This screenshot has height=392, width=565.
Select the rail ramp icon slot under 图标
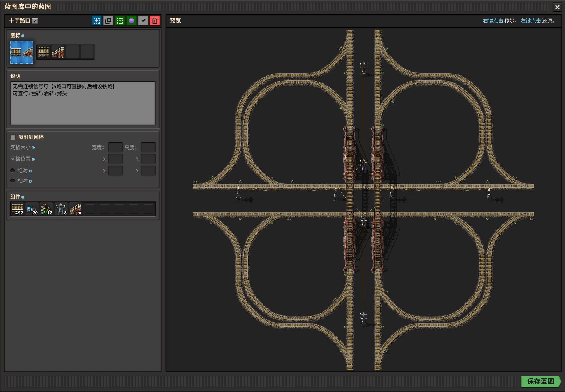click(58, 52)
